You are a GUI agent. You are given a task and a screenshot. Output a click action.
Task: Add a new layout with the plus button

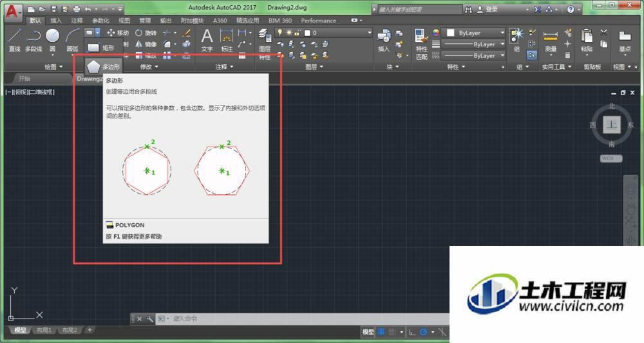pos(90,329)
